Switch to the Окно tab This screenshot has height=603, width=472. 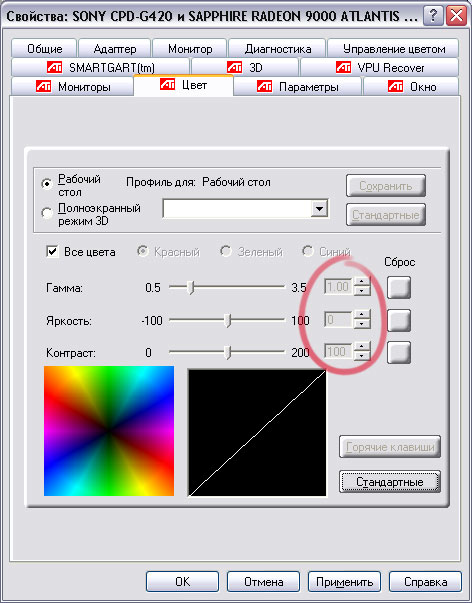[x=411, y=87]
